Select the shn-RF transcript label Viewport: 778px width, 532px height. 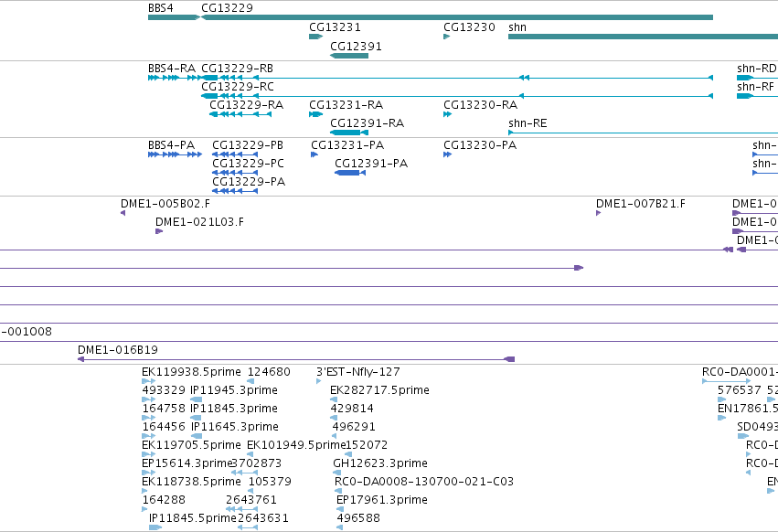tap(755, 87)
